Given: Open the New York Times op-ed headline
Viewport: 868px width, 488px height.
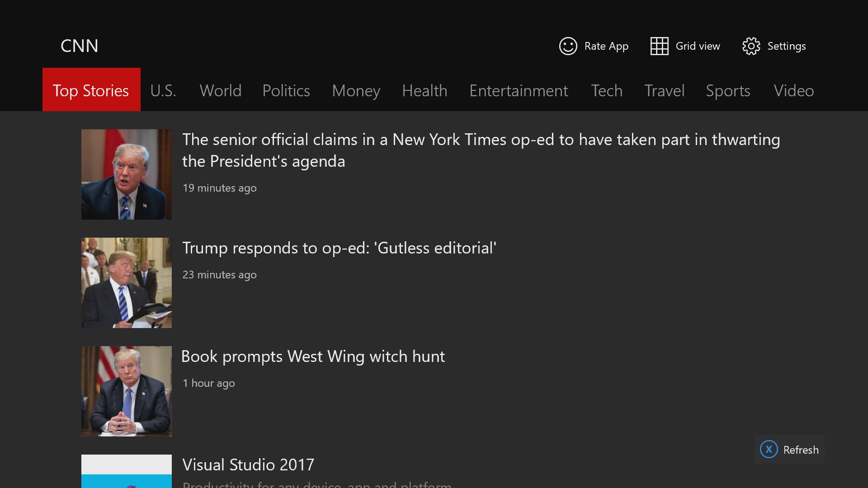Looking at the screenshot, I should click(x=481, y=150).
